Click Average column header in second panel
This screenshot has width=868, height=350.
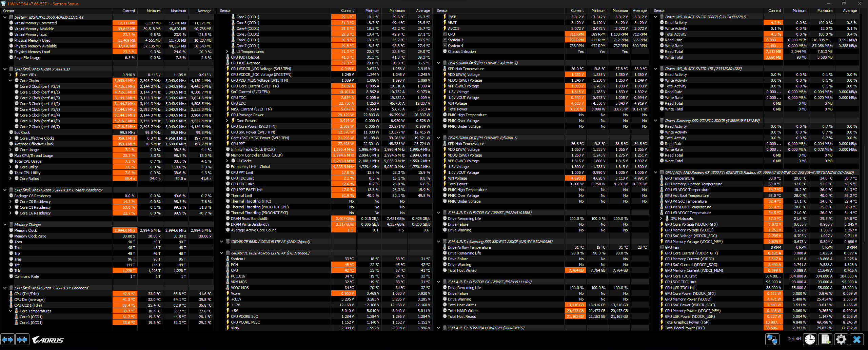click(x=419, y=11)
